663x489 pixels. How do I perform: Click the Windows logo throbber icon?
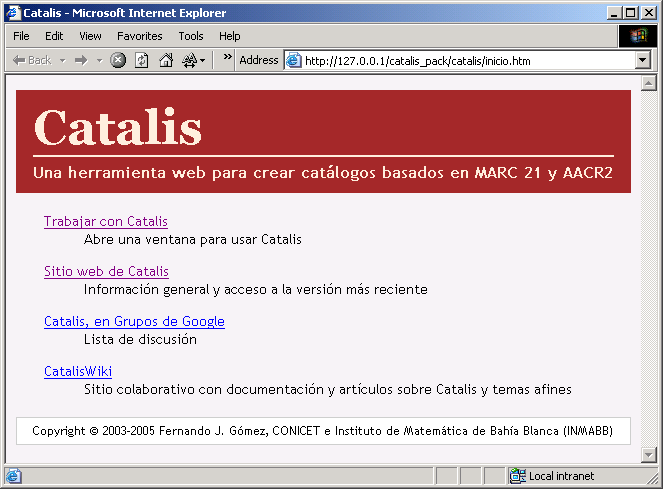(638, 36)
